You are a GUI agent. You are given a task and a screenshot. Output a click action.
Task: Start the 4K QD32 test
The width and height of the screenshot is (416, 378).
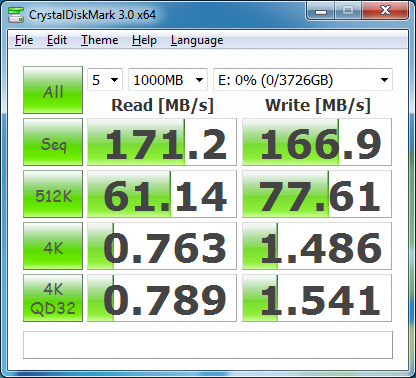tap(53, 298)
